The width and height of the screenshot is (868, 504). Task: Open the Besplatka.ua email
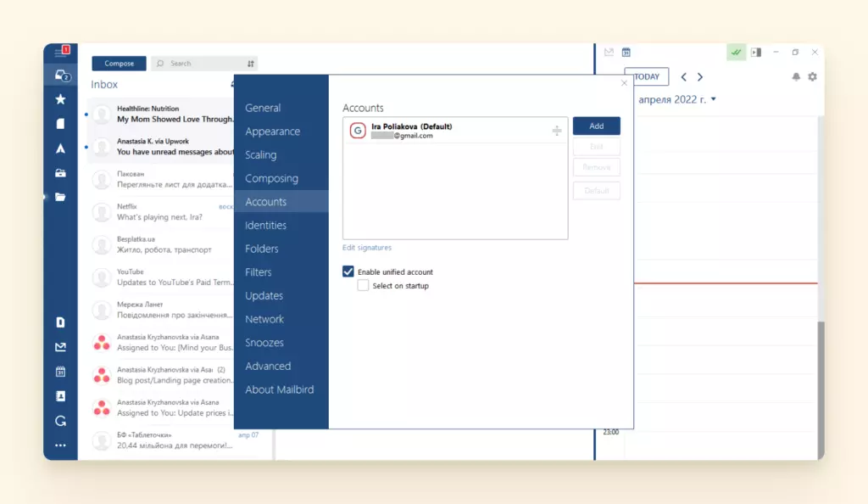click(160, 245)
